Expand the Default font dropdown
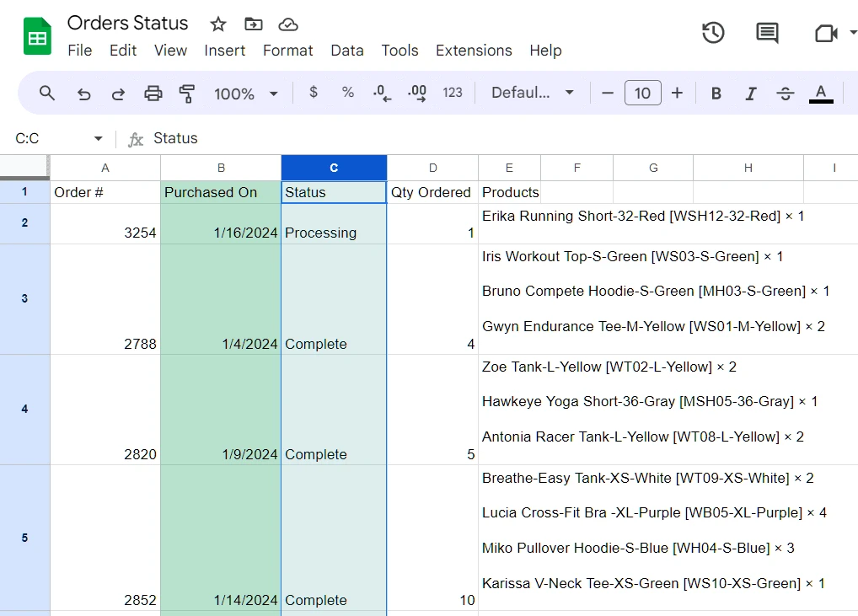This screenshot has height=616, width=858. [x=533, y=93]
